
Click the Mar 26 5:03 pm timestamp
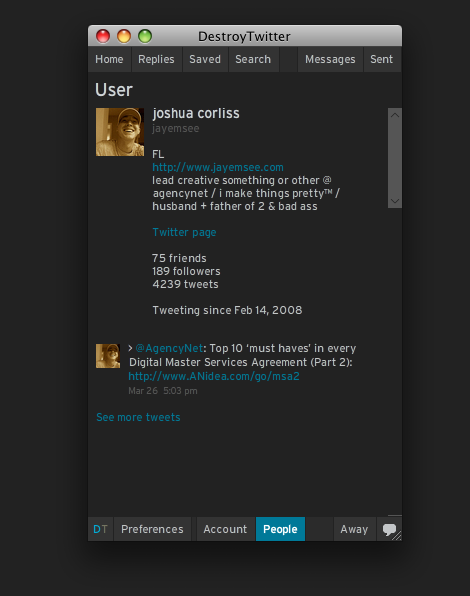(163, 391)
